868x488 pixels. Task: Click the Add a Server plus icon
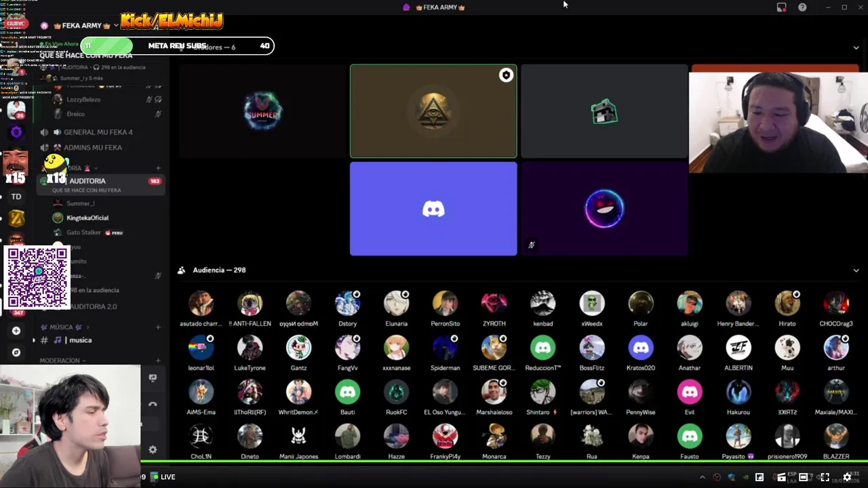tap(16, 331)
